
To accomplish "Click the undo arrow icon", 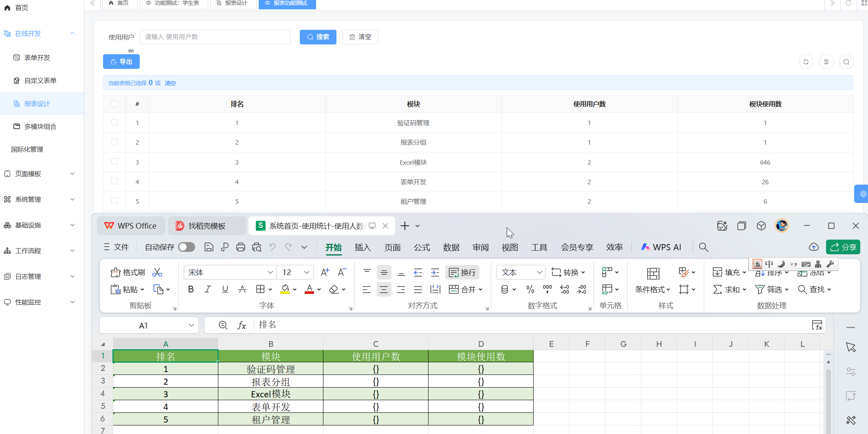I will click(272, 247).
